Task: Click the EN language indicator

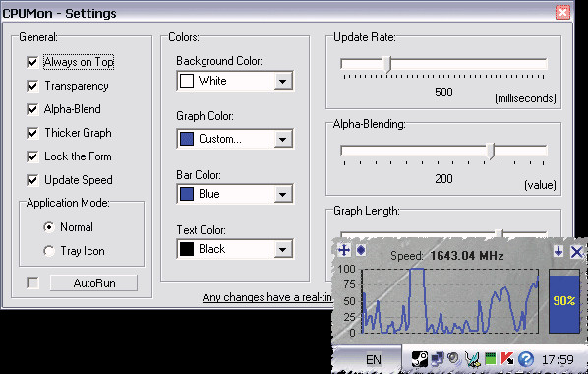Action: point(373,360)
